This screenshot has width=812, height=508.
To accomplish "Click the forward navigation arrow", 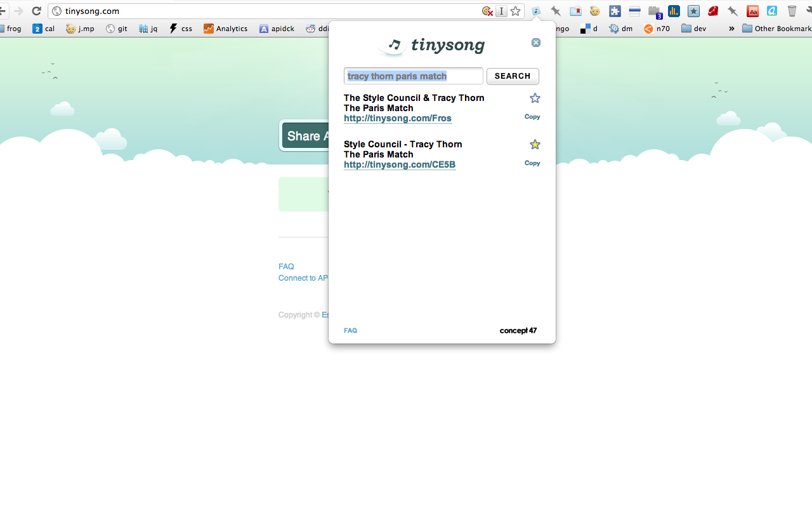I will click(19, 11).
